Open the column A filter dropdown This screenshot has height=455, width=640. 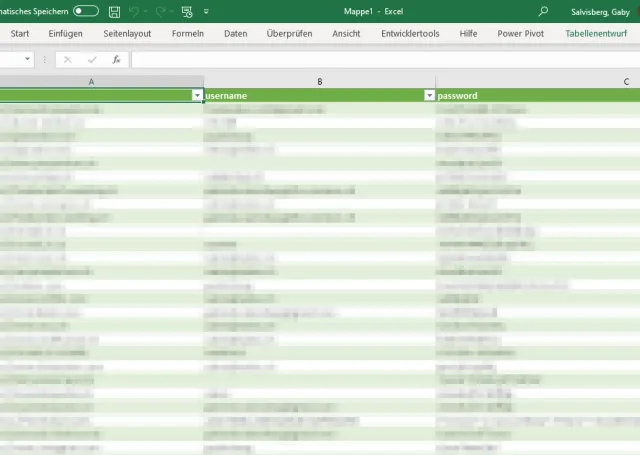[x=197, y=95]
